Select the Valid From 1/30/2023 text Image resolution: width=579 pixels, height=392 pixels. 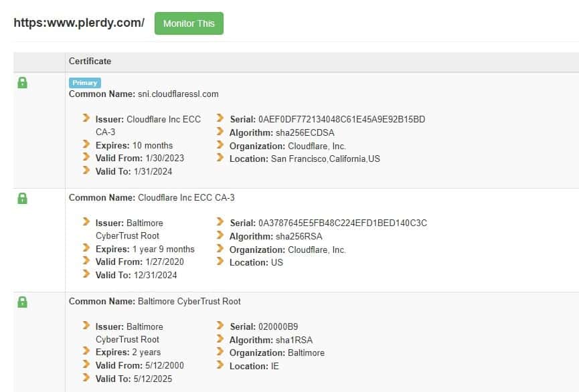point(140,159)
